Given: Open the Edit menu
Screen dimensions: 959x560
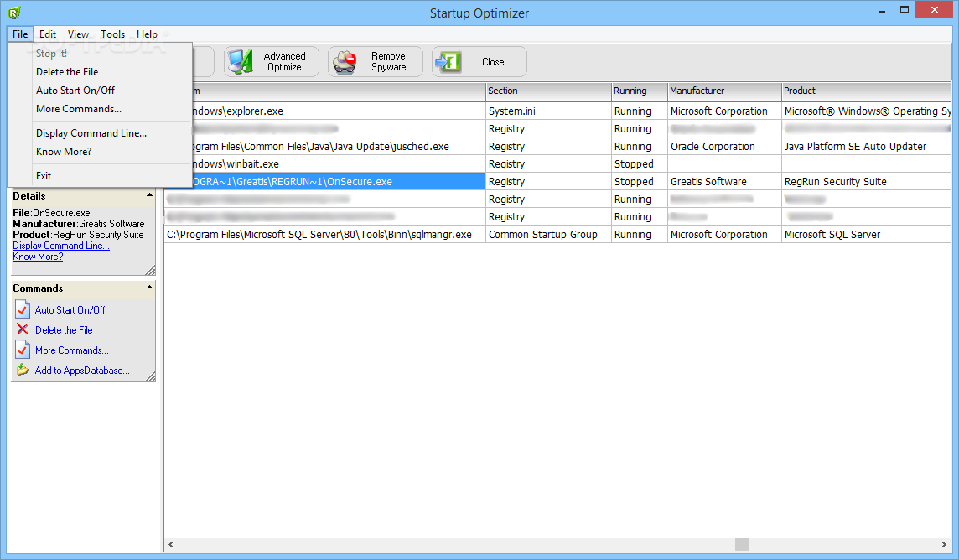Looking at the screenshot, I should point(48,34).
